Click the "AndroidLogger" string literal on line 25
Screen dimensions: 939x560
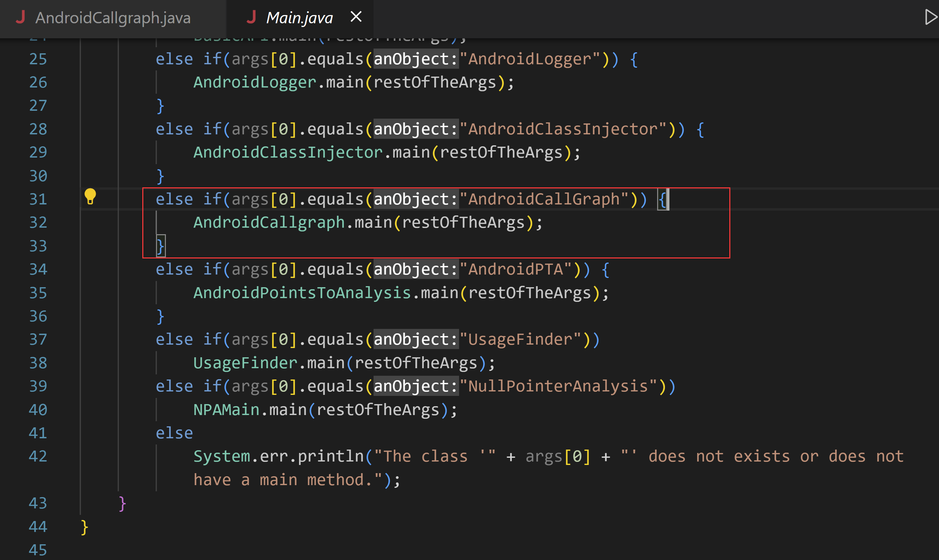(530, 59)
